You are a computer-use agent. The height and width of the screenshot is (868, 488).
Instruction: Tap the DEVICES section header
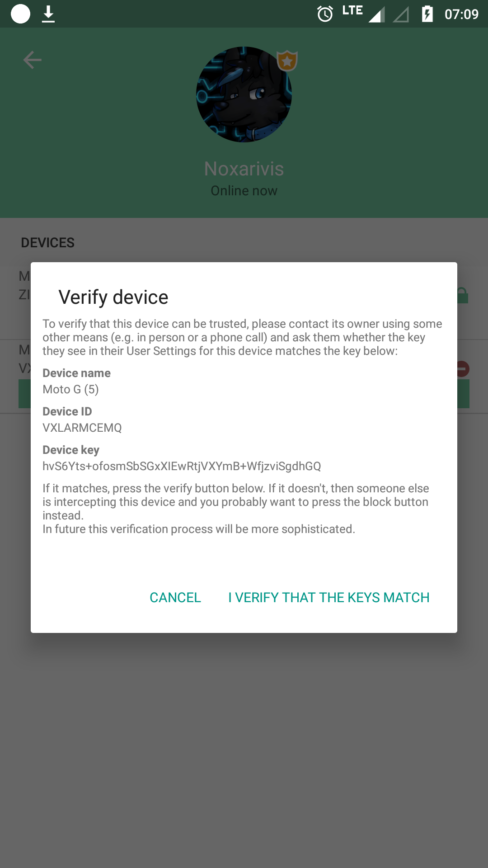point(48,243)
